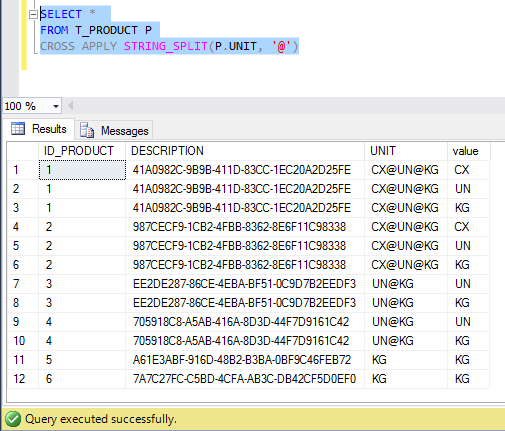505x431 pixels.
Task: Click the Messages tab document icon
Action: pos(87,130)
